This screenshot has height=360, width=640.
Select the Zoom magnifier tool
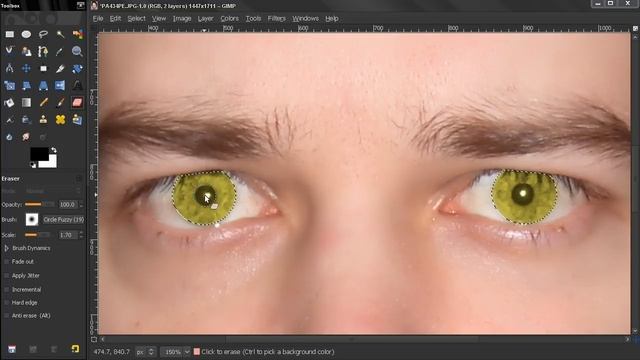tap(77, 51)
